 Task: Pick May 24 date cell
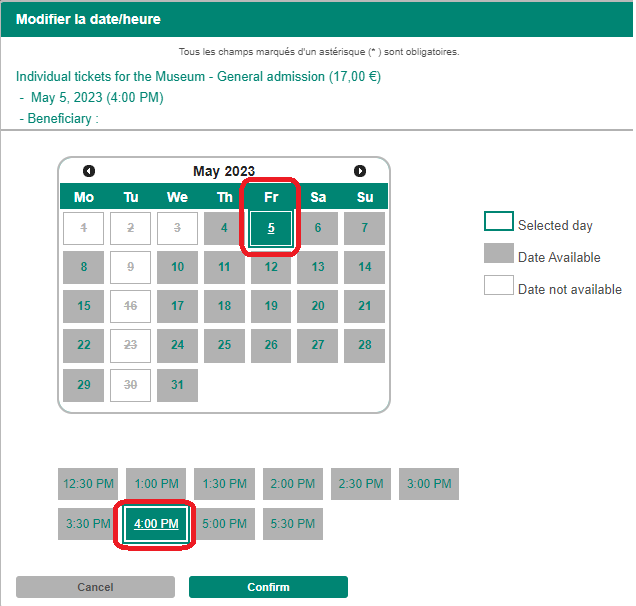click(177, 345)
